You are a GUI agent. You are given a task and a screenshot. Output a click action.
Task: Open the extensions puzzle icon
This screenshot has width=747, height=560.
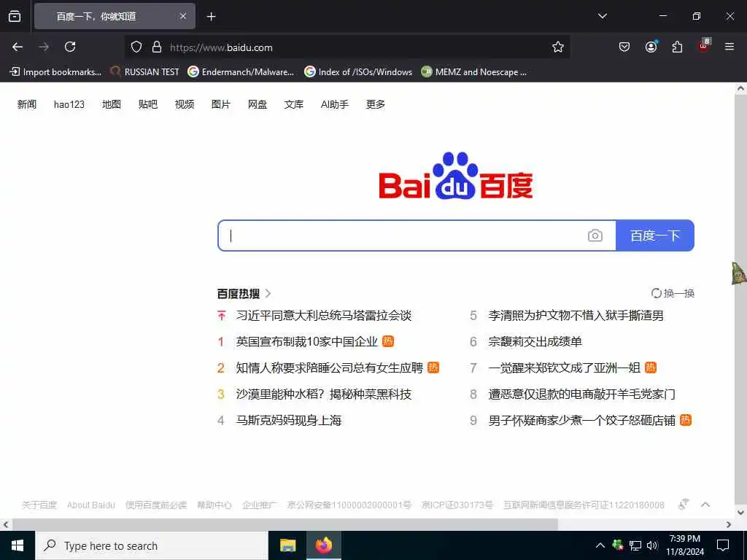coord(677,47)
